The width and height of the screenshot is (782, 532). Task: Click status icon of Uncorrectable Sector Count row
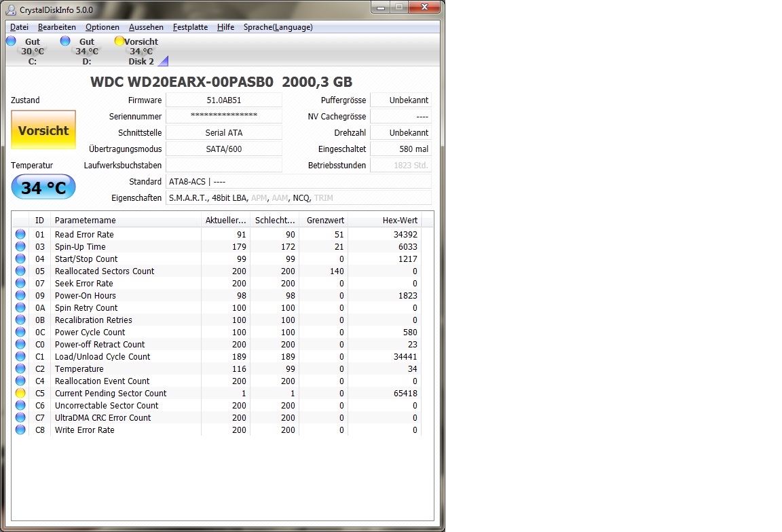point(20,405)
